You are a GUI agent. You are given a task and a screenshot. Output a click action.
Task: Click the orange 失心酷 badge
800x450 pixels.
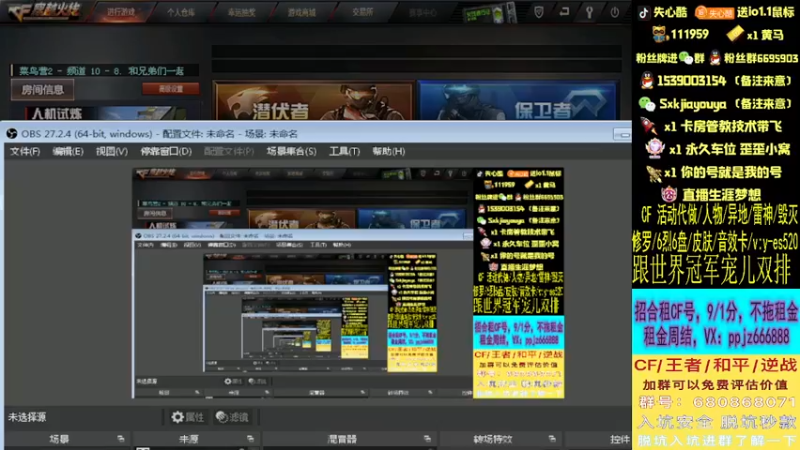click(x=714, y=13)
